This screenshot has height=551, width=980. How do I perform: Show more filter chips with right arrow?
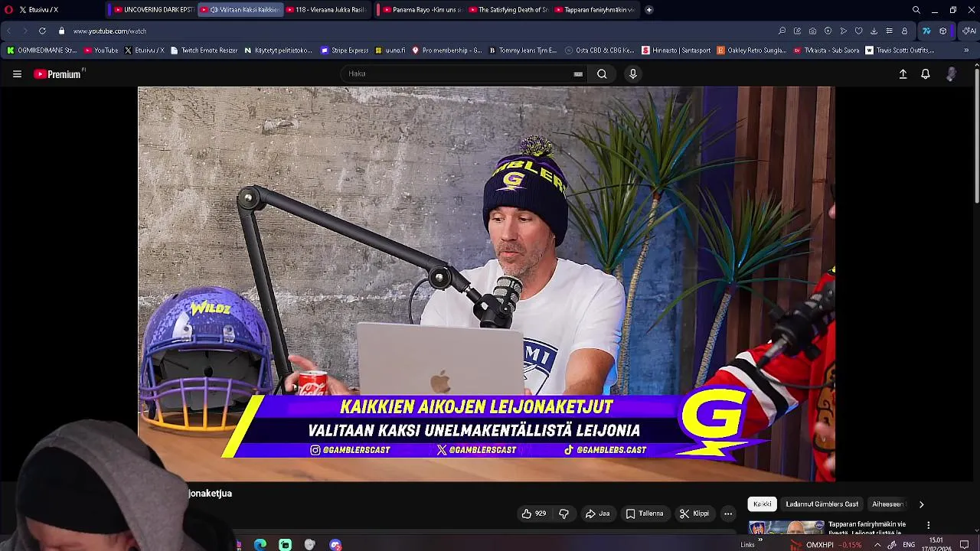pyautogui.click(x=921, y=504)
